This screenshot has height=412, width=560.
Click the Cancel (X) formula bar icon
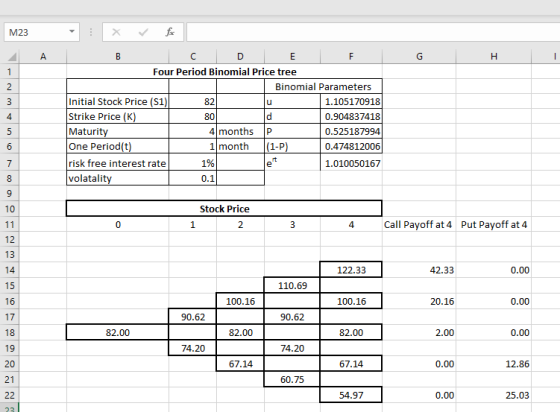point(116,32)
